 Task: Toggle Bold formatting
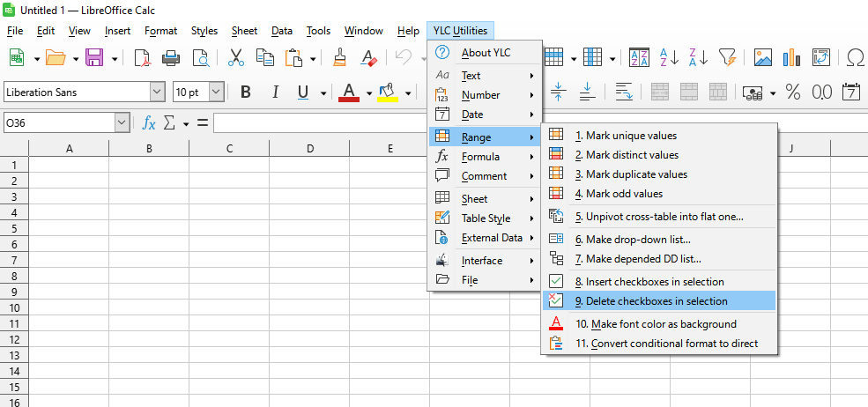click(246, 92)
